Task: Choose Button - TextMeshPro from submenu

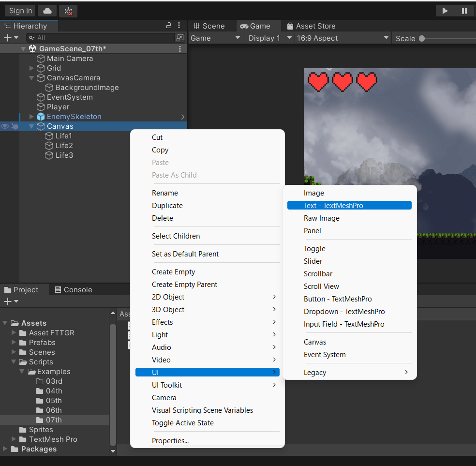Action: (x=338, y=299)
